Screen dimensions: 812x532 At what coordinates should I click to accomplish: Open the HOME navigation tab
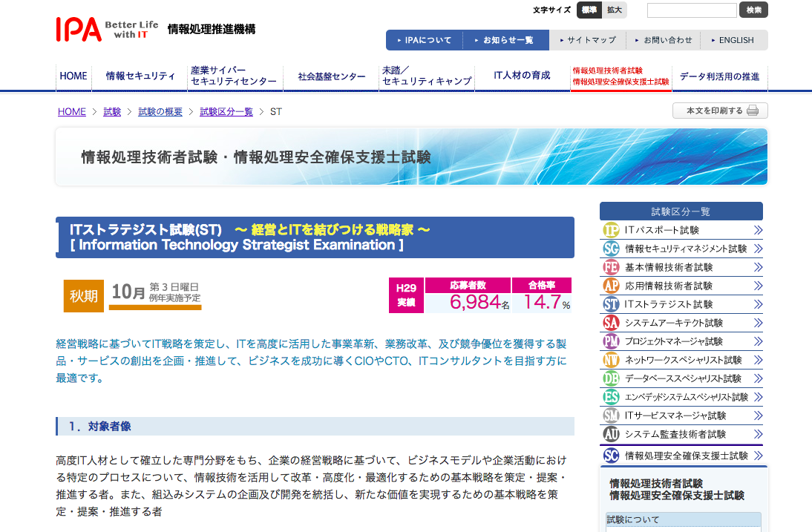(x=73, y=76)
